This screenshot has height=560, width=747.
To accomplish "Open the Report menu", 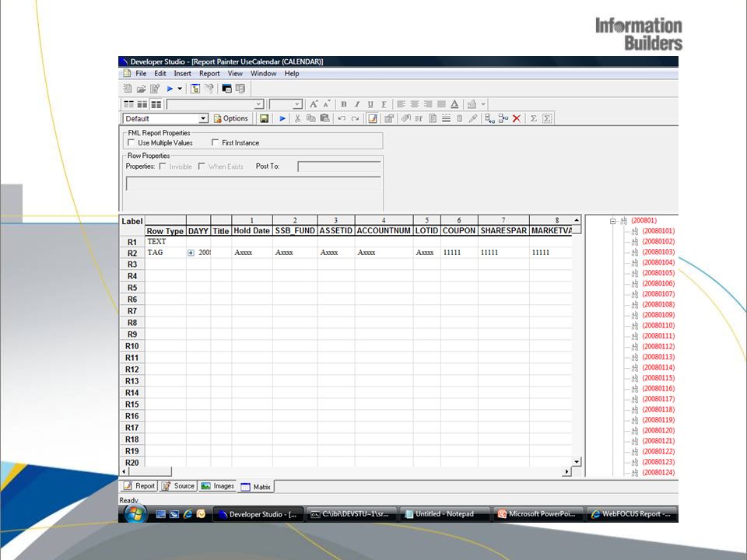I will point(209,73).
